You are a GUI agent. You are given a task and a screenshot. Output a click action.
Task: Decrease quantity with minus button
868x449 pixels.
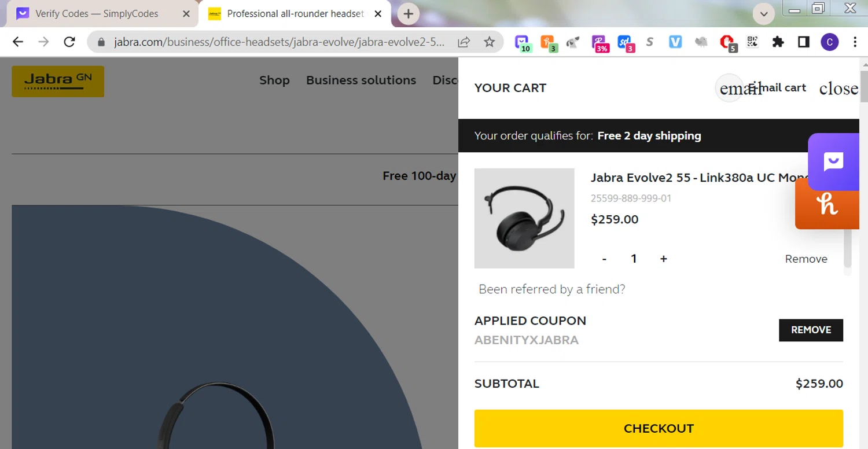point(604,259)
